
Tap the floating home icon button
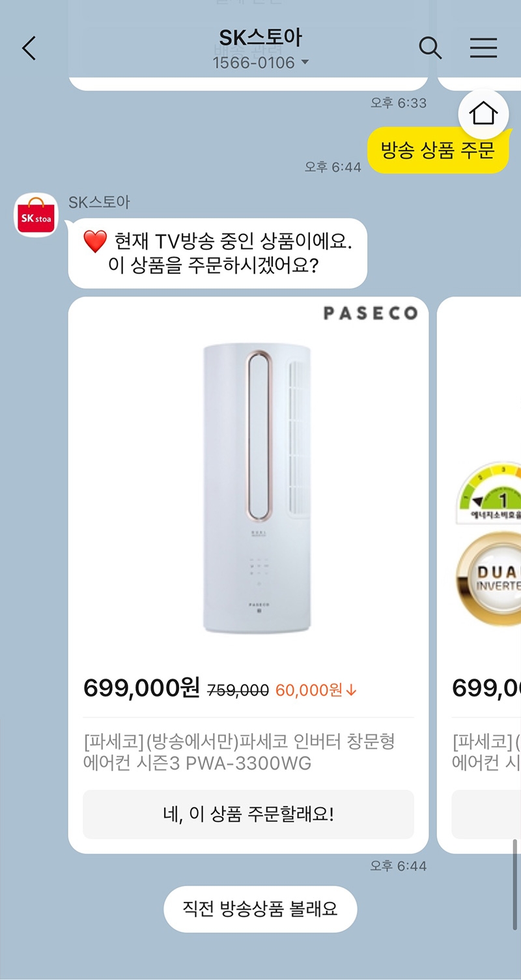pos(483,114)
